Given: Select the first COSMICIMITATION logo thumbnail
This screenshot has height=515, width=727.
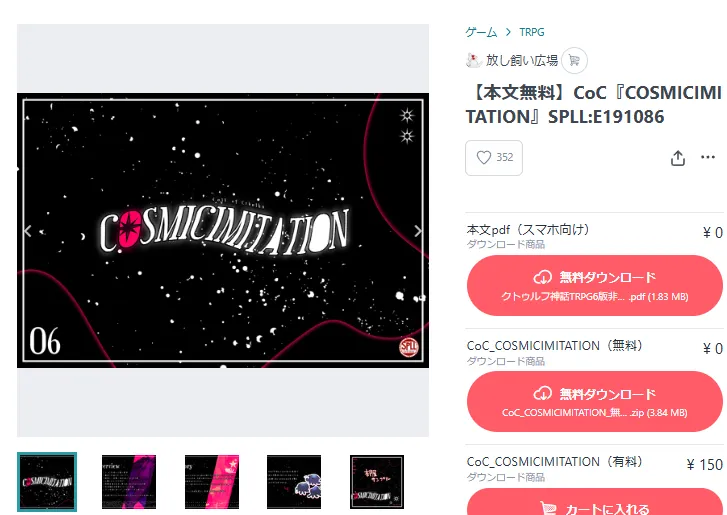Looking at the screenshot, I should point(47,482).
